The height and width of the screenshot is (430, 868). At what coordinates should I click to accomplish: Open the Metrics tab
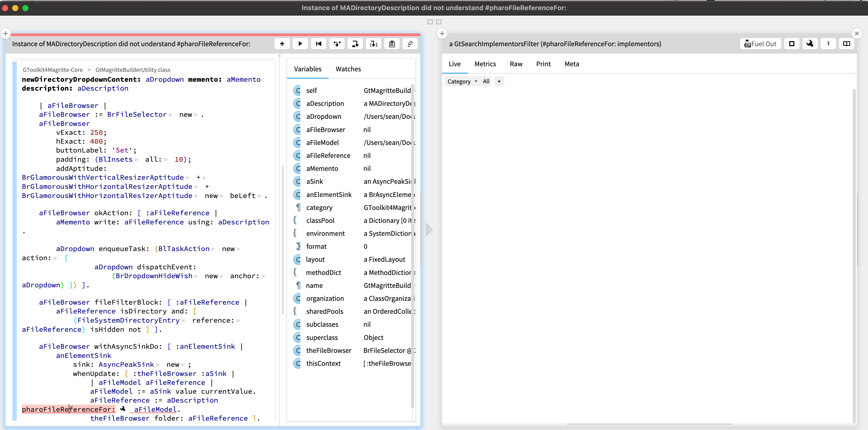pos(485,64)
